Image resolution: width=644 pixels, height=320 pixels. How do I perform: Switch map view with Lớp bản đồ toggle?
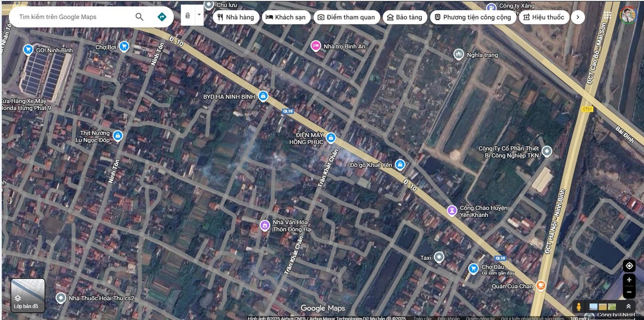[x=28, y=295]
